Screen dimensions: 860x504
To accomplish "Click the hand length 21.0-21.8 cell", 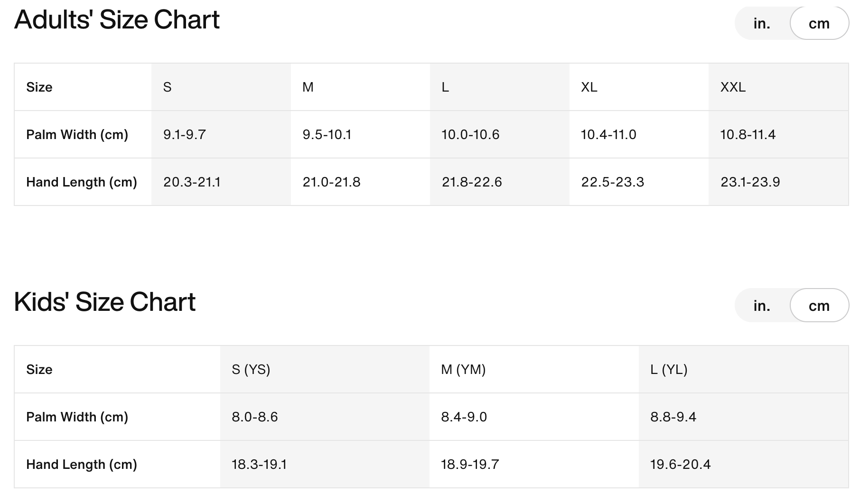I will click(331, 182).
